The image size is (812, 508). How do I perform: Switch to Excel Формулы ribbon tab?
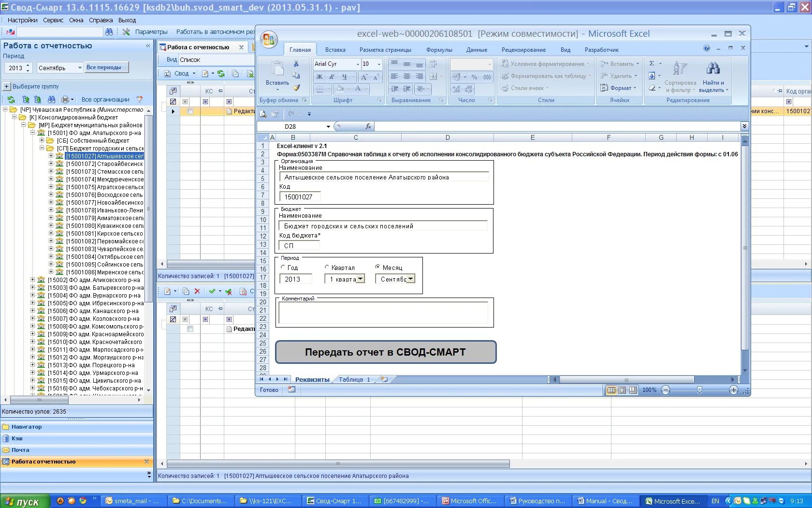439,50
